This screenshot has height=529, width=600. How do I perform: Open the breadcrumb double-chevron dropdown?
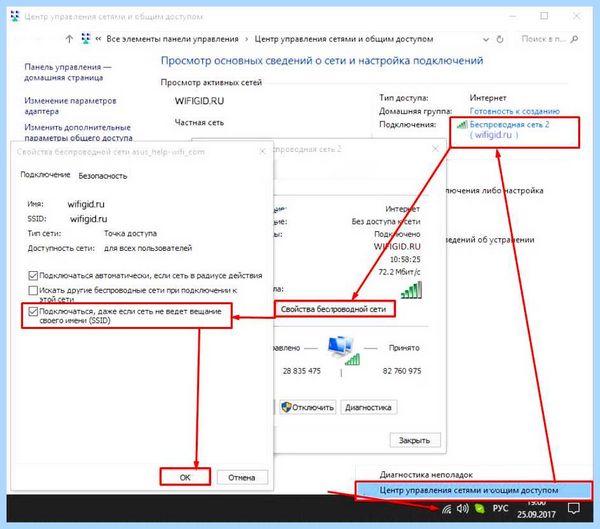pyautogui.click(x=98, y=39)
